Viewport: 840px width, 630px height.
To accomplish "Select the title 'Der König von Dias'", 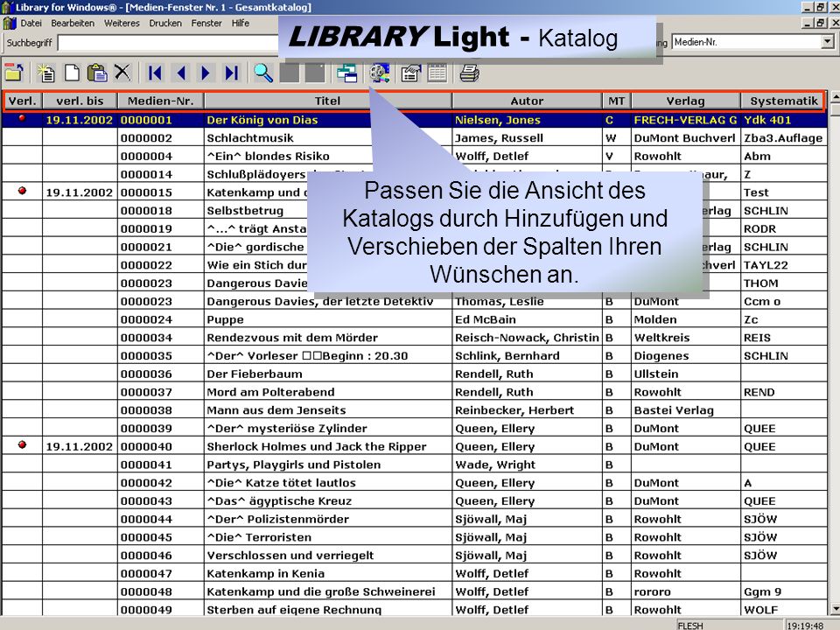I will point(262,120).
